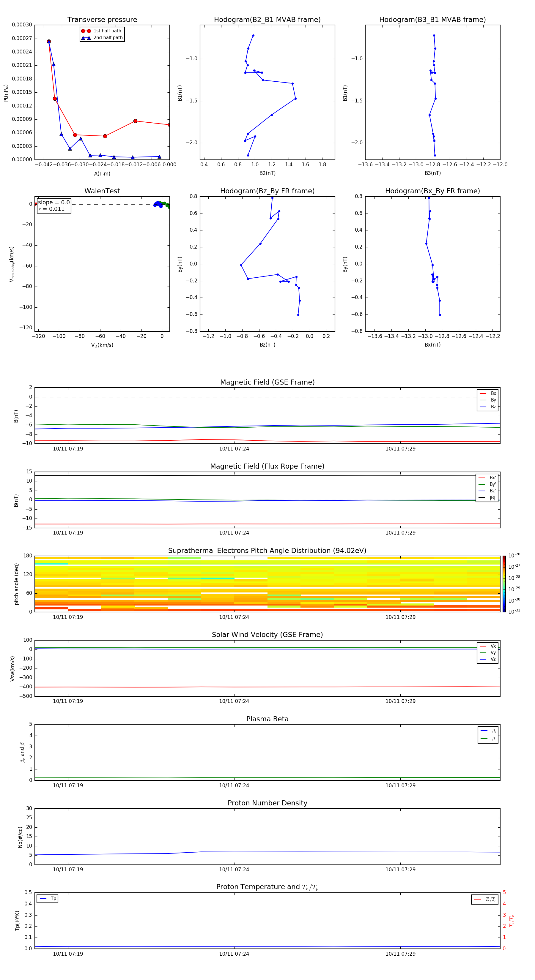
Task: Select the "Hodogram(Bz_By FR frame)" title
Action: (x=267, y=191)
